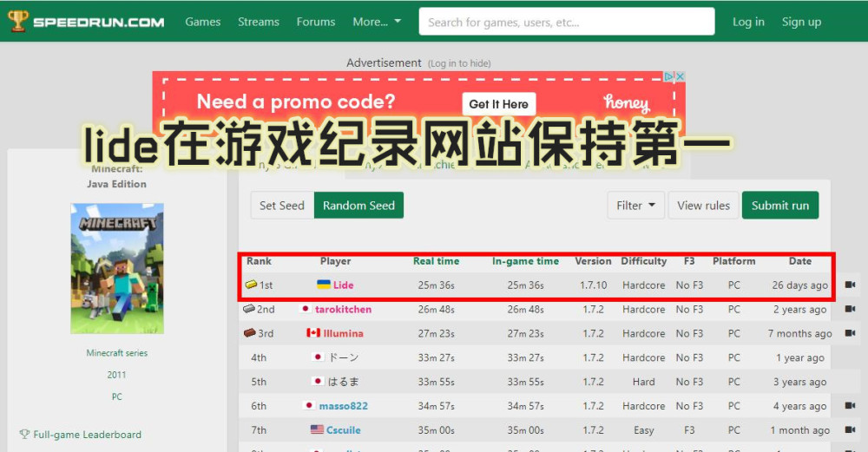Click the bronze 3rd place trophy icon
The image size is (868, 452).
250,333
